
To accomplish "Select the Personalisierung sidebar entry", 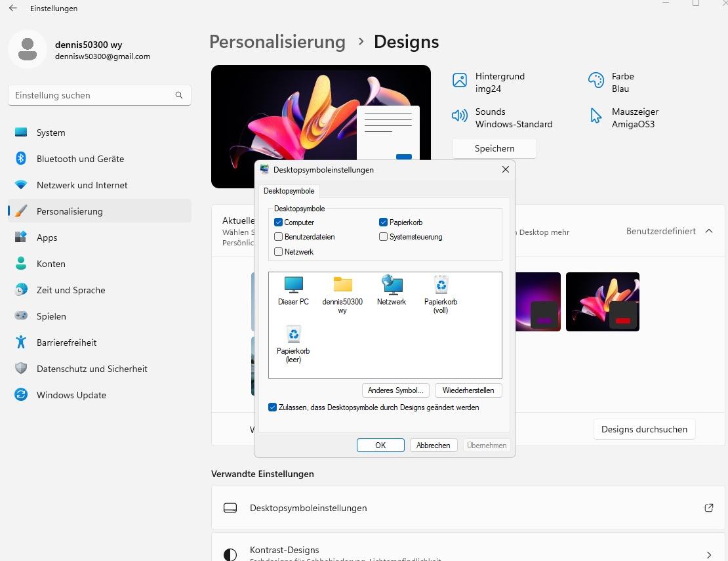I will (x=100, y=211).
